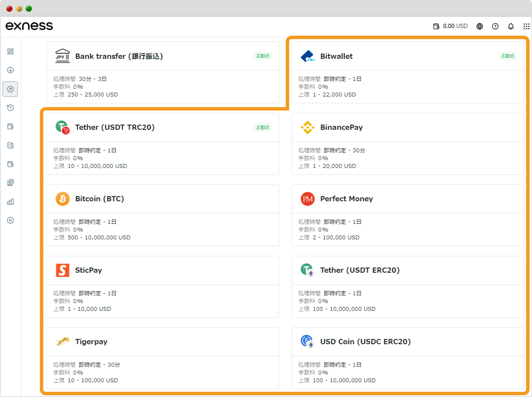The height and width of the screenshot is (397, 532).
Task: Click BinancePay 即時約定 - 30分 processing time
Action: pos(344,150)
